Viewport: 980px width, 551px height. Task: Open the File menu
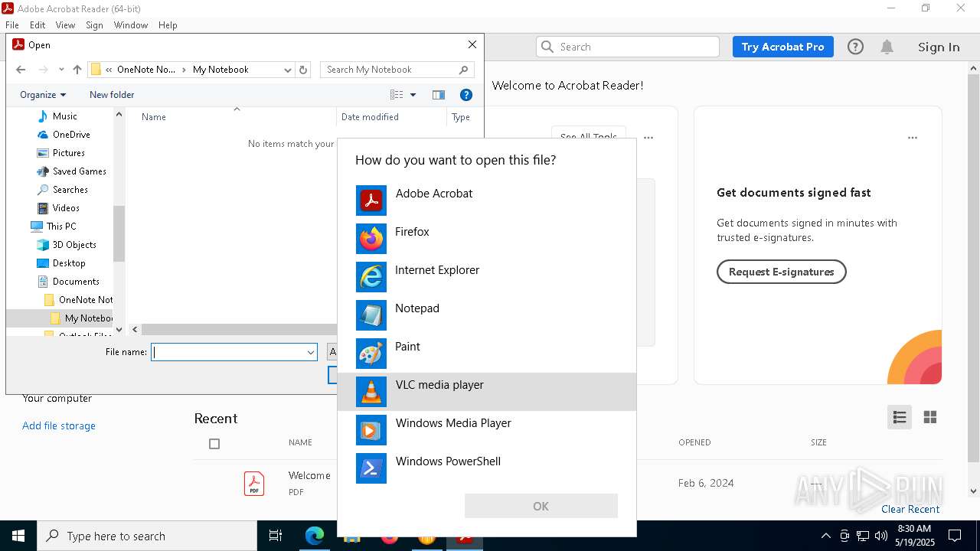[x=12, y=25]
